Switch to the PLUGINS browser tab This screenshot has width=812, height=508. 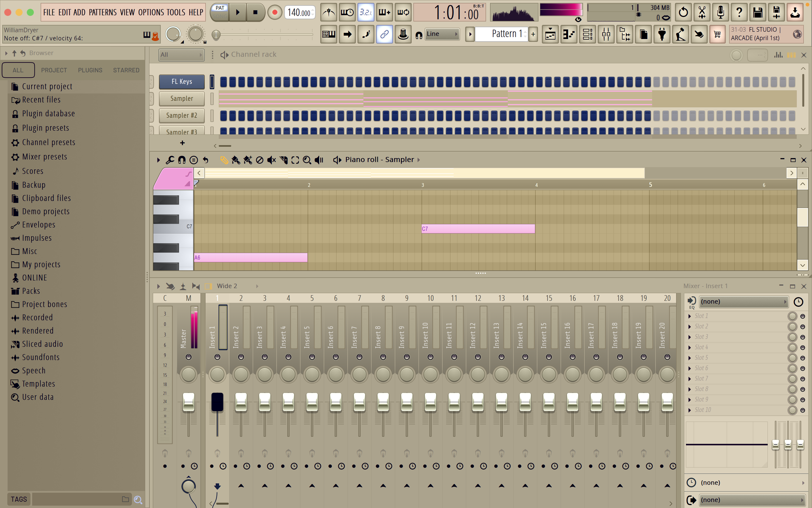pos(90,70)
